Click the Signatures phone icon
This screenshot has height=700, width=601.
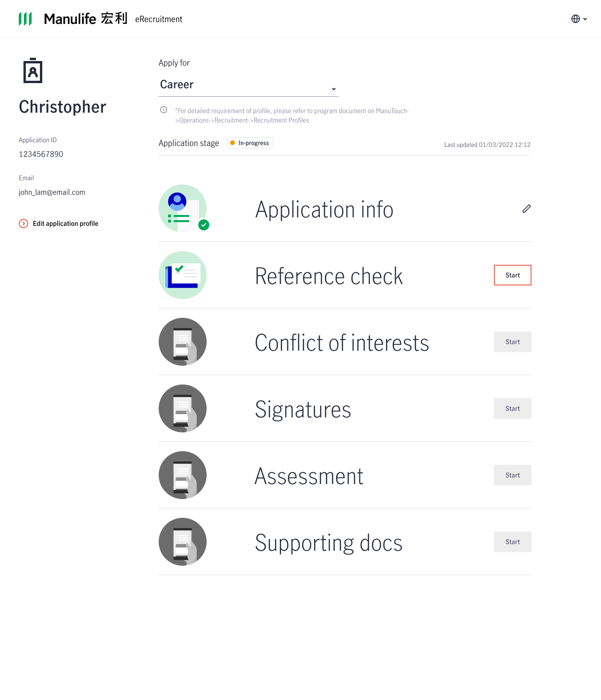[x=183, y=408]
